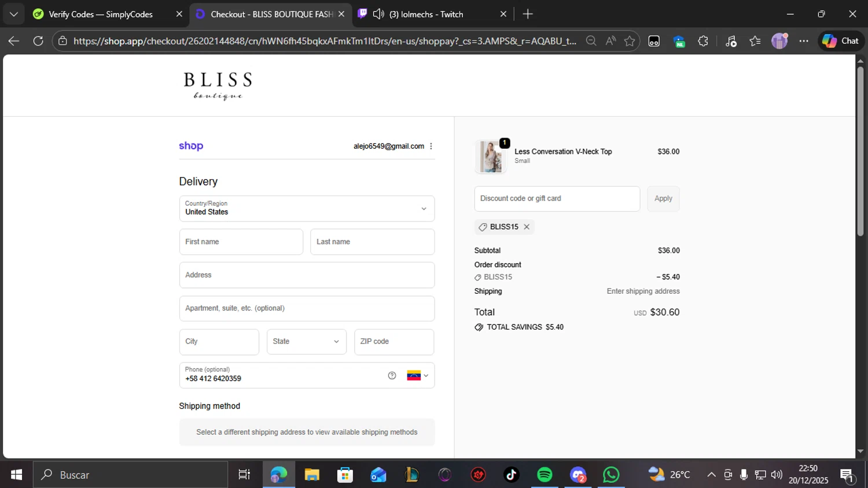Open network status tray icon
The height and width of the screenshot is (488, 868).
coord(760,475)
